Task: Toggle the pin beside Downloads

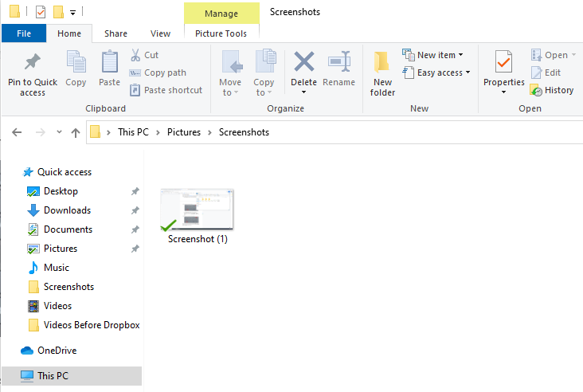Action: [135, 210]
